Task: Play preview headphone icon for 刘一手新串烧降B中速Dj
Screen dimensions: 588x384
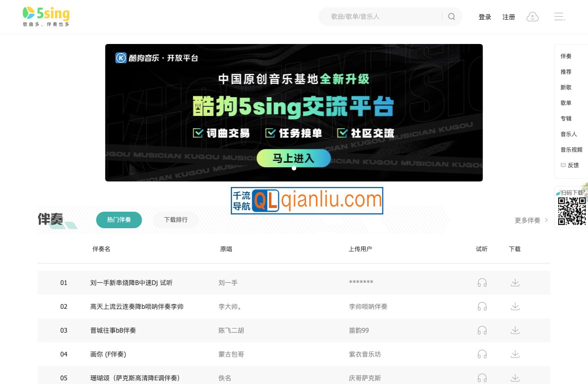Action: pos(482,283)
